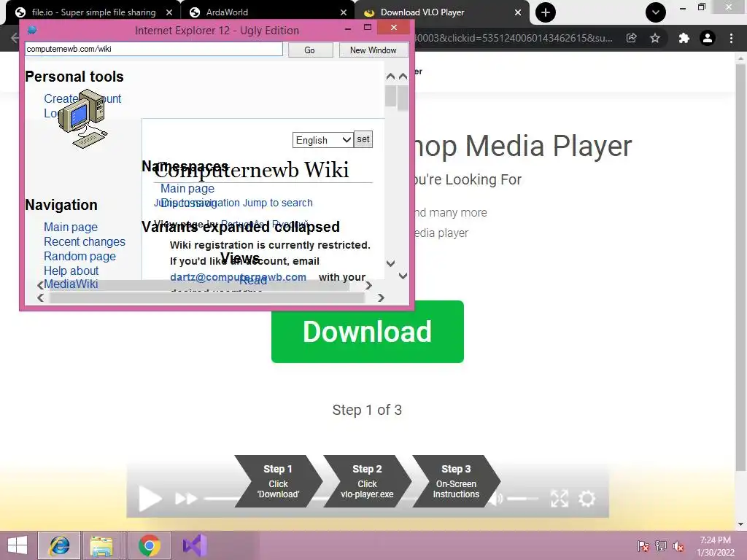Open English language dropdown

pos(322,140)
